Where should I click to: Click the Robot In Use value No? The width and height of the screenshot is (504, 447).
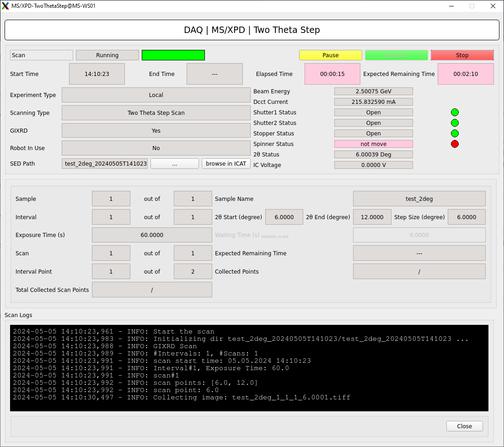click(156, 148)
